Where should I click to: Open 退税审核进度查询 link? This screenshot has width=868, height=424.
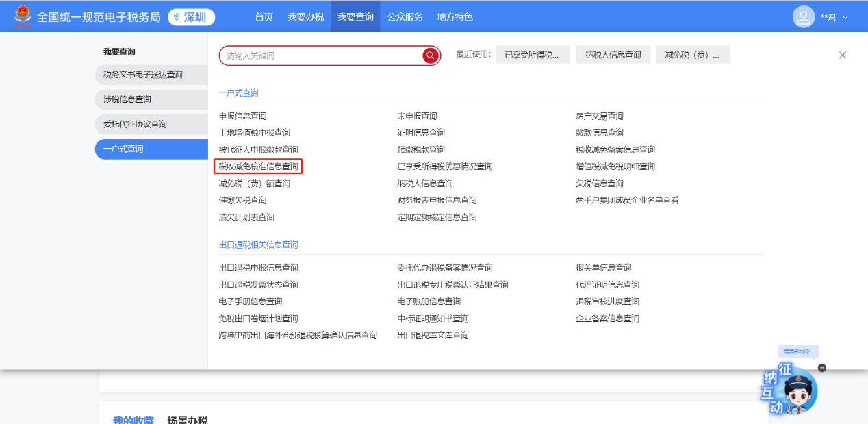[608, 301]
